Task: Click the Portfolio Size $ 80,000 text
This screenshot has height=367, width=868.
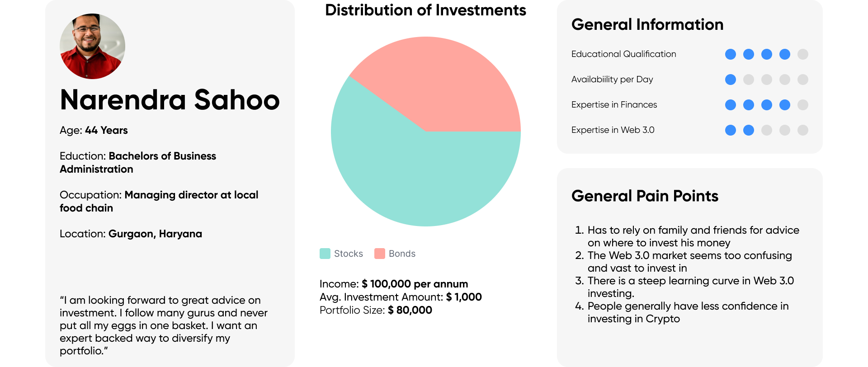Action: pos(376,310)
